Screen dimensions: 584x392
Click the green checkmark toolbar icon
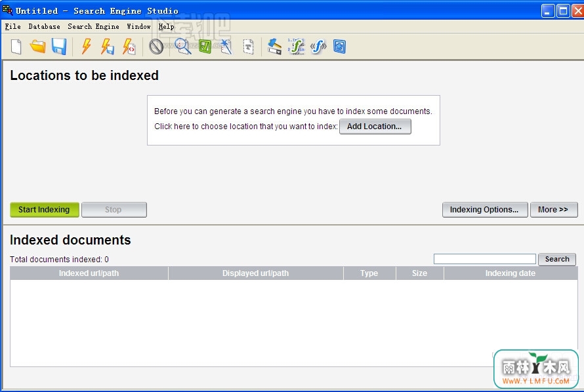click(x=205, y=47)
